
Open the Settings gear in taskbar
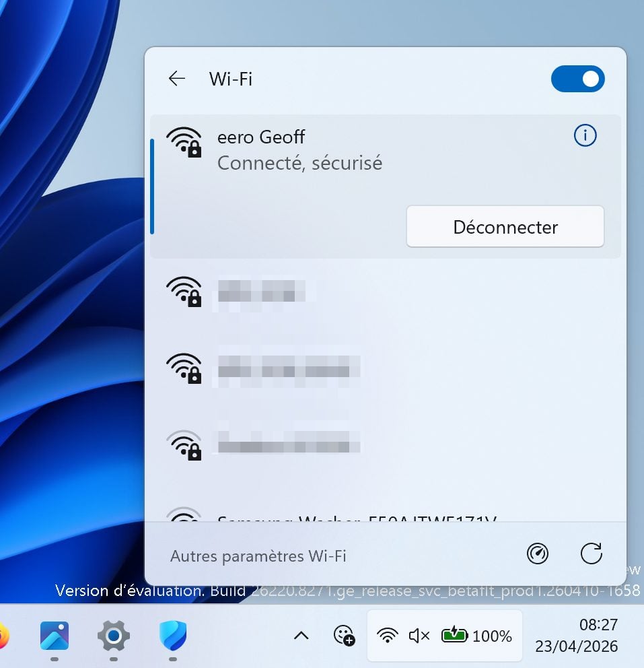coord(114,635)
